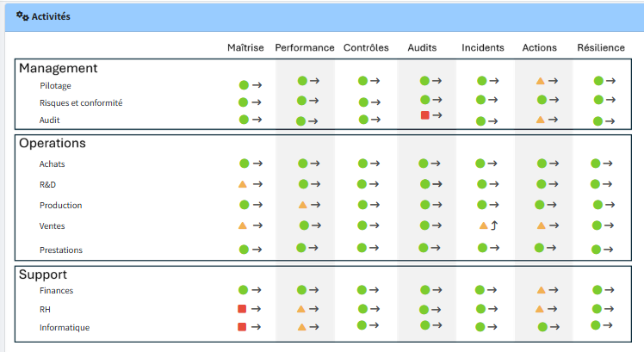Click red square for Audit under Audits
Viewport: 644px width, 352px height.
pos(424,114)
